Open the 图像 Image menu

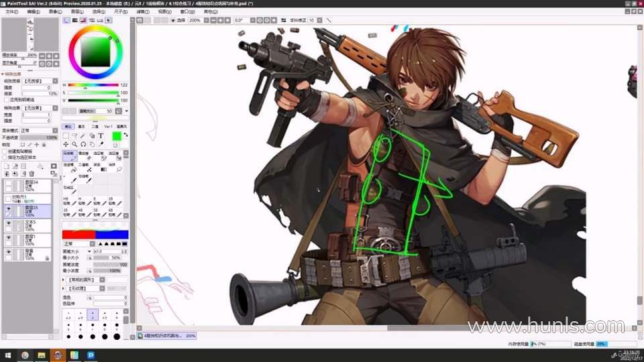coord(56,11)
